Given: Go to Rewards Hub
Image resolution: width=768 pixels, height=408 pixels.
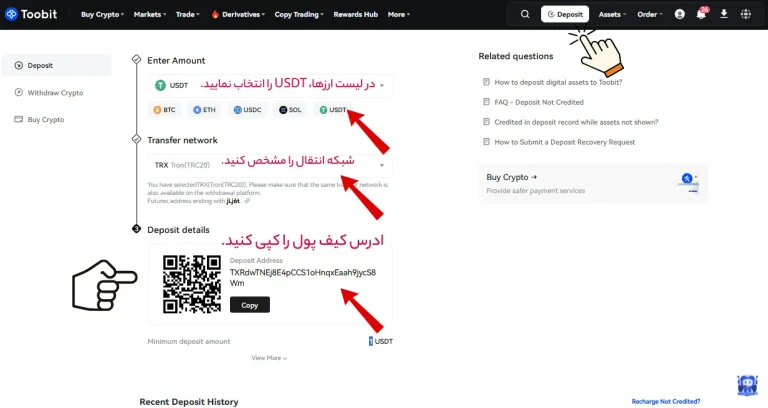Looking at the screenshot, I should pyautogui.click(x=356, y=15).
